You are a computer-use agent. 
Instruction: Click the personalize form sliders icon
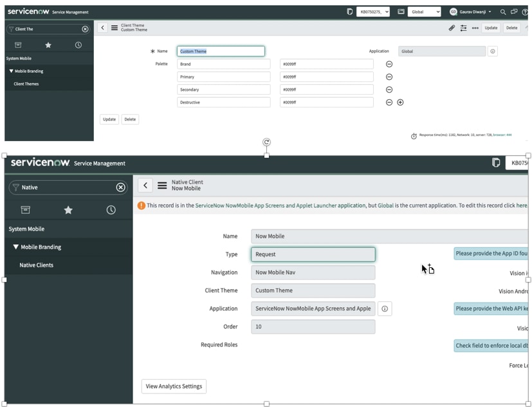(x=463, y=28)
